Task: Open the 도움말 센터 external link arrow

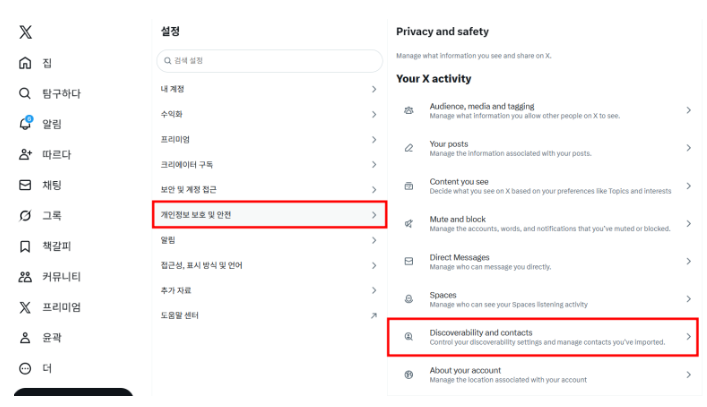Action: tap(374, 316)
